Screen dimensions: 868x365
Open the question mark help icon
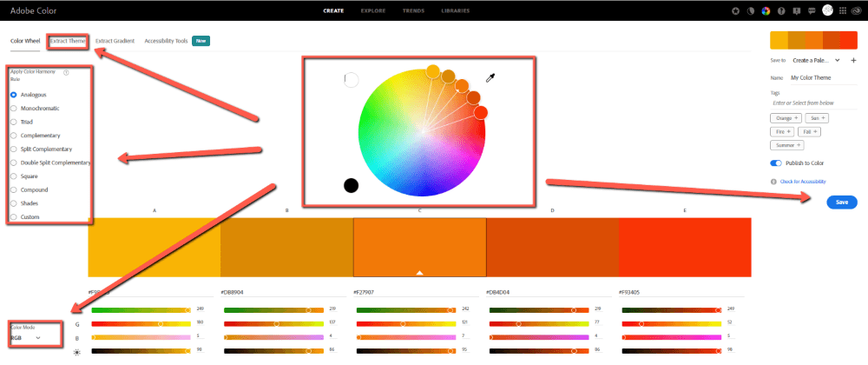tap(781, 10)
